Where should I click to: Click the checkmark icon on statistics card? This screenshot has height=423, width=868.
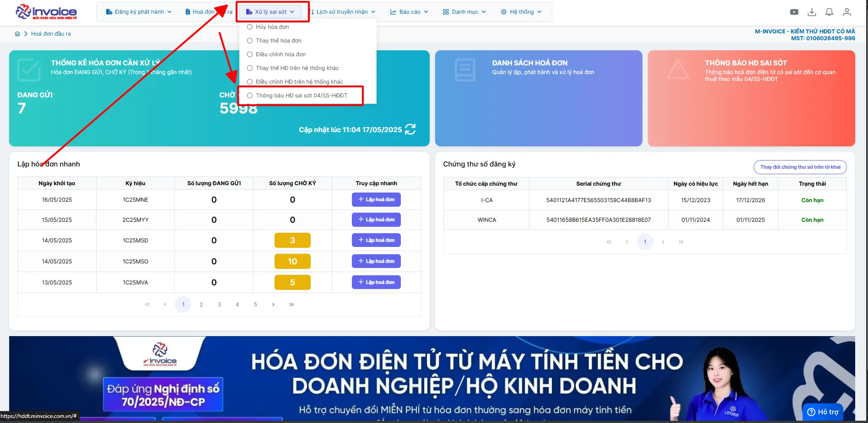[x=29, y=70]
